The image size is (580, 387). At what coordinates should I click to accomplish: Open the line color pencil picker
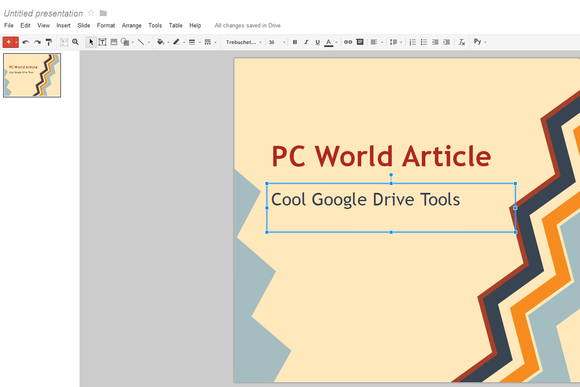pyautogui.click(x=176, y=42)
